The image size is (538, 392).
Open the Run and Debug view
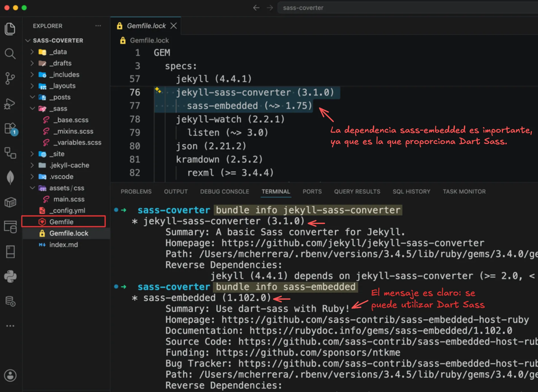(x=10, y=104)
